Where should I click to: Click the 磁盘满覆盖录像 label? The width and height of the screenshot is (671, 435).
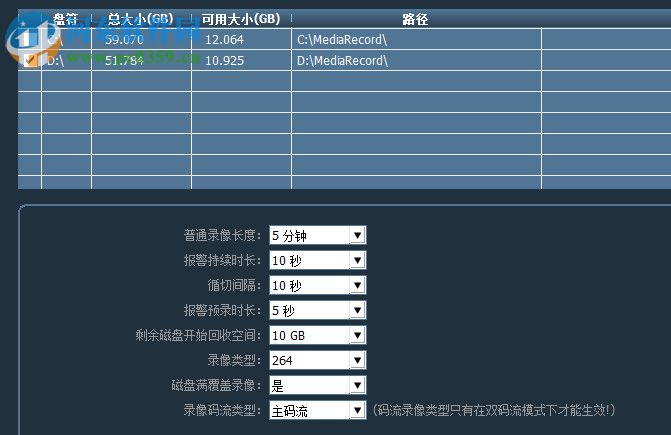[216, 385]
